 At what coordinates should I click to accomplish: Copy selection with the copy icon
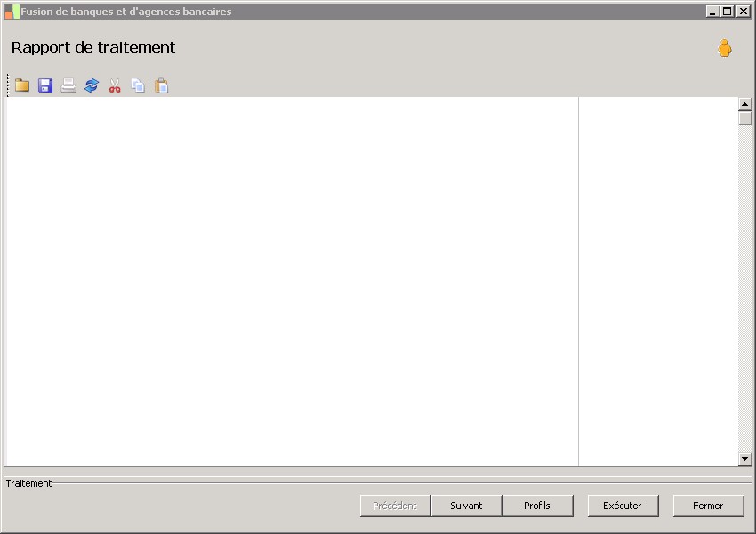click(138, 85)
